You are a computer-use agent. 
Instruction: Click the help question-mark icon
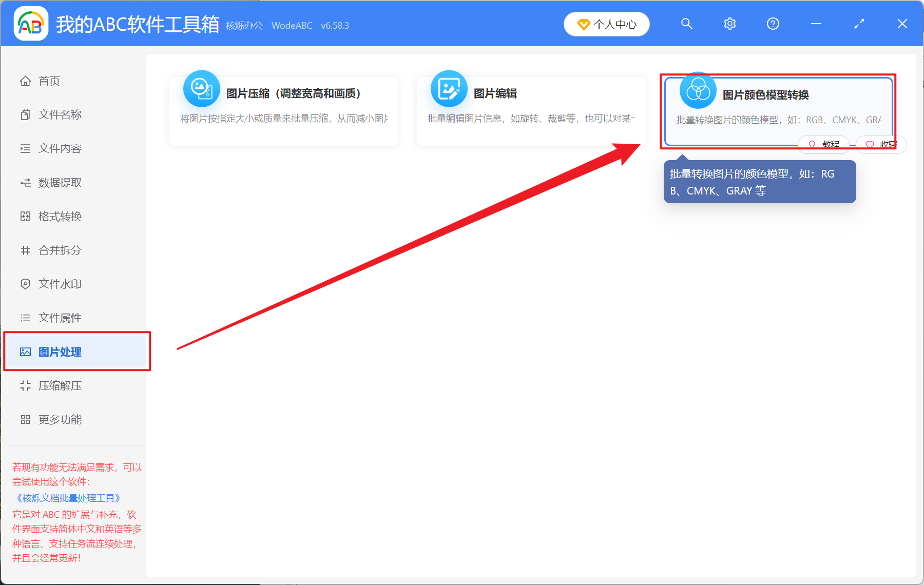pos(773,24)
